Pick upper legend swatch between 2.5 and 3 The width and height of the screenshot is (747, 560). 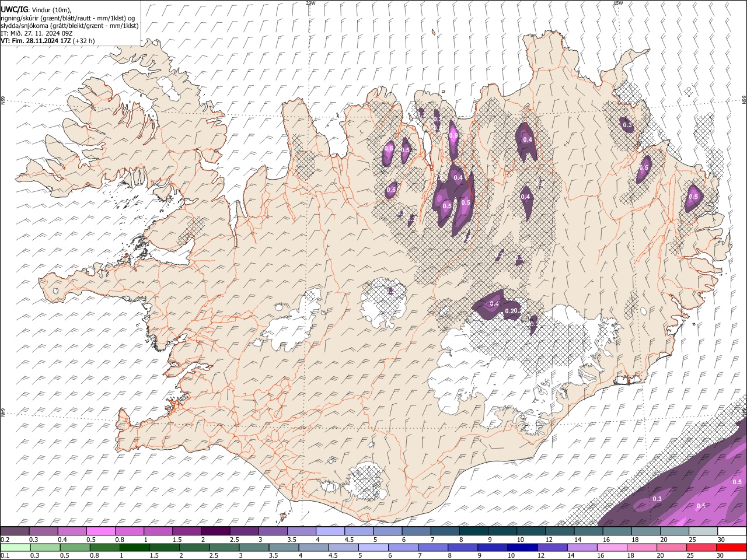tap(244, 531)
